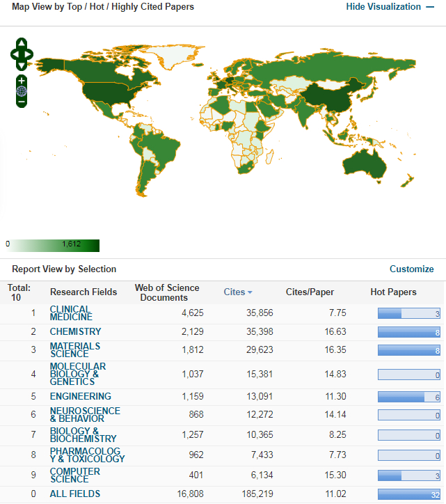Screen dimensions: 446x504
Task: Click Research Fields column header
Action: tap(83, 292)
